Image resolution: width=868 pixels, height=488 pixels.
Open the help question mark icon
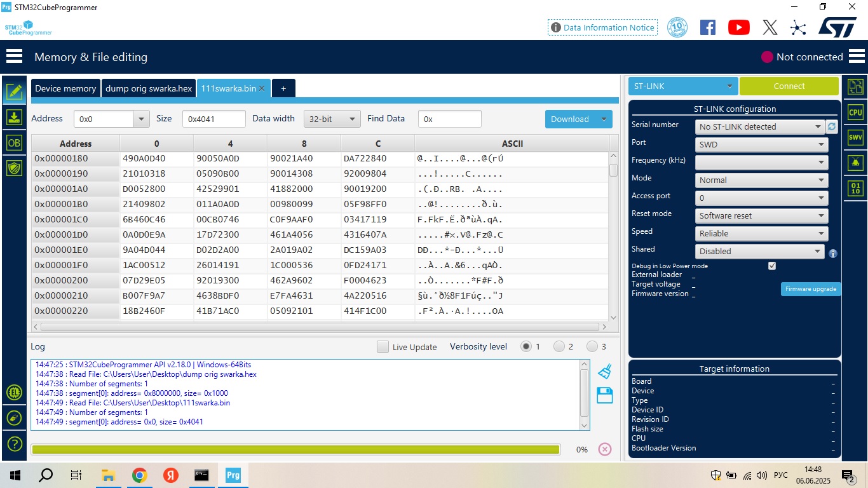(x=14, y=444)
